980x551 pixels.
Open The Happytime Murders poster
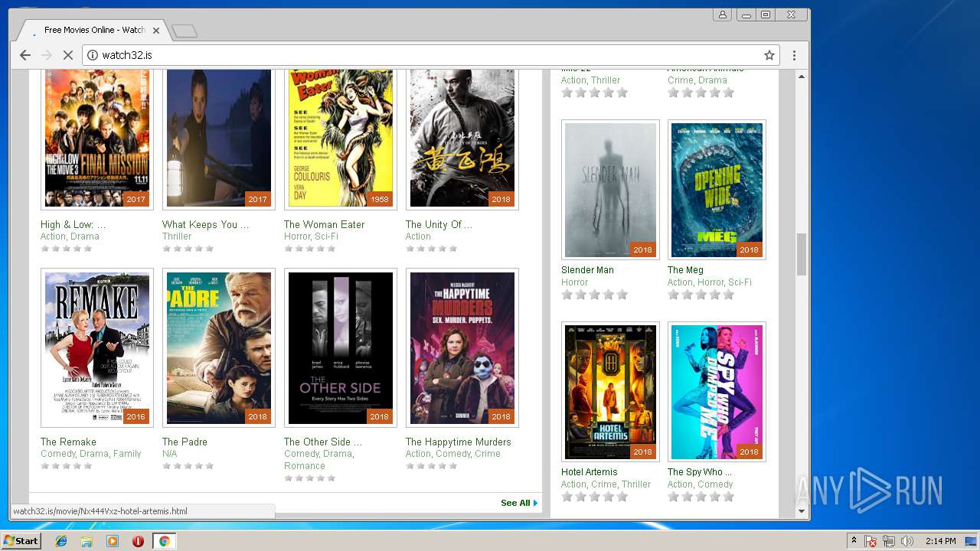(462, 347)
